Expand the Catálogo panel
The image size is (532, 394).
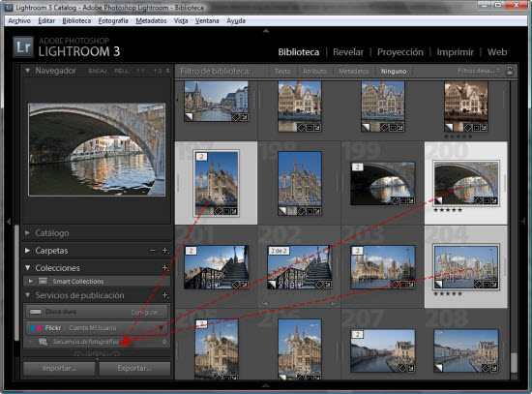point(27,233)
